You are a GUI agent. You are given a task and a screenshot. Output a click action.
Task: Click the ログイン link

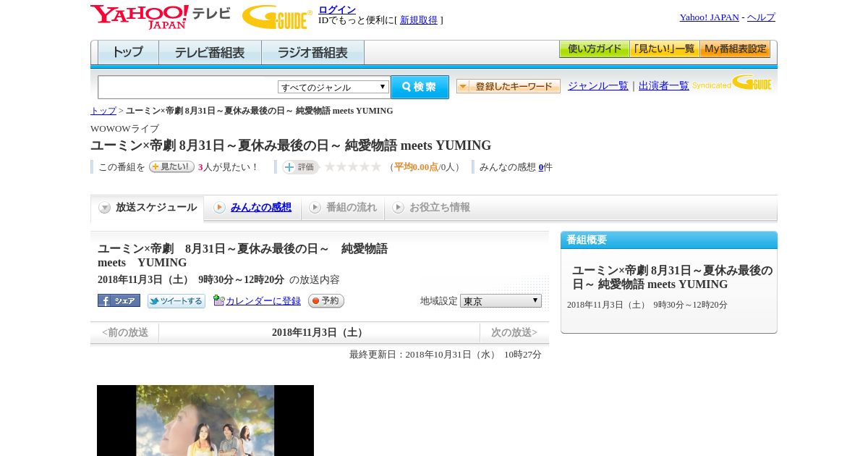click(337, 9)
